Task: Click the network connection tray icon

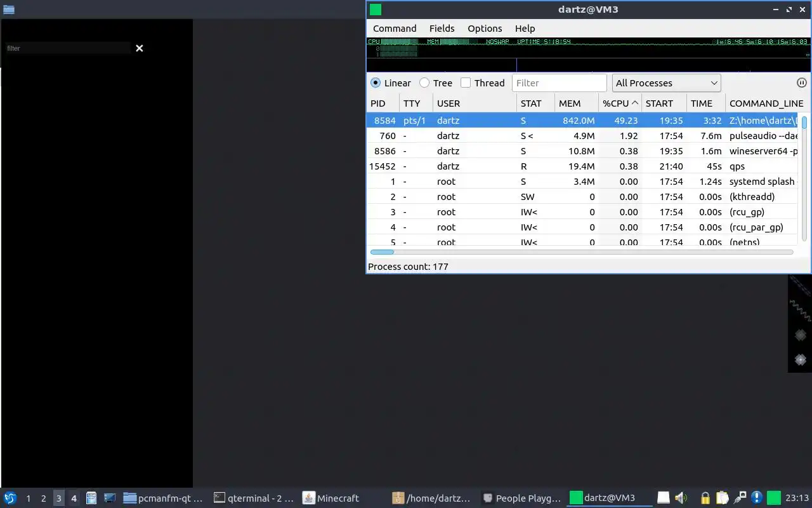Action: coord(740,498)
